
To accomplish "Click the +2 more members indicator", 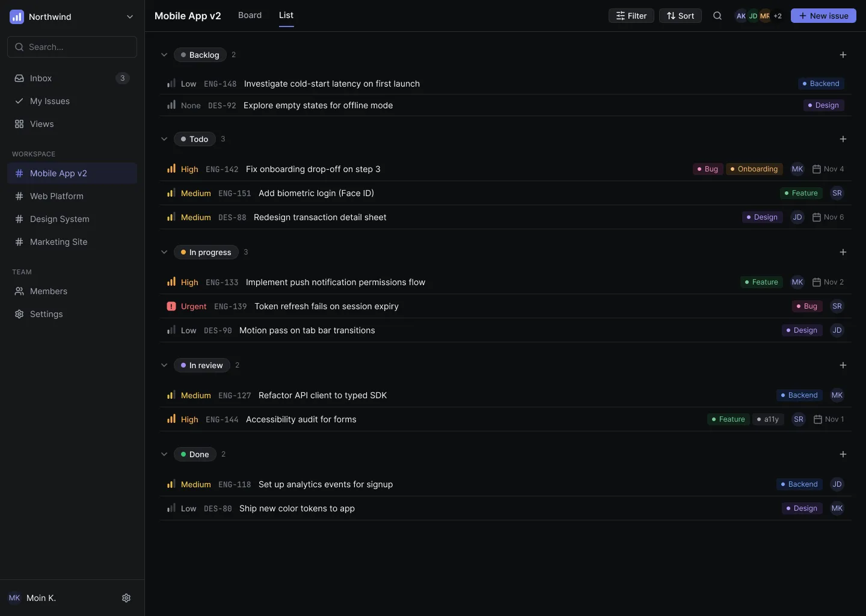I will (778, 16).
